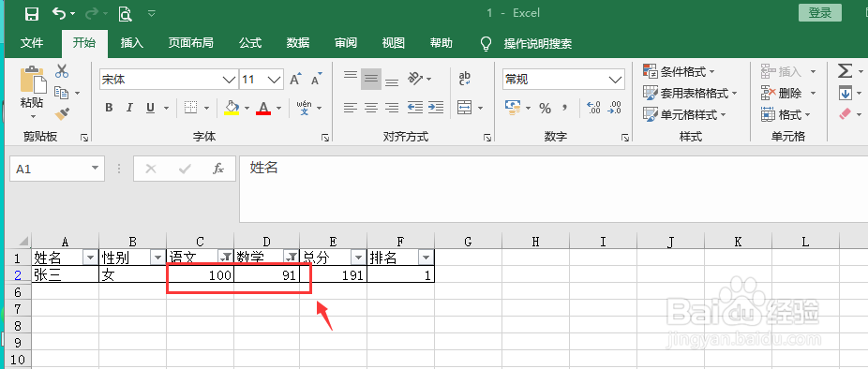
Task: Toggle middle vertical alignment
Action: coord(371,79)
